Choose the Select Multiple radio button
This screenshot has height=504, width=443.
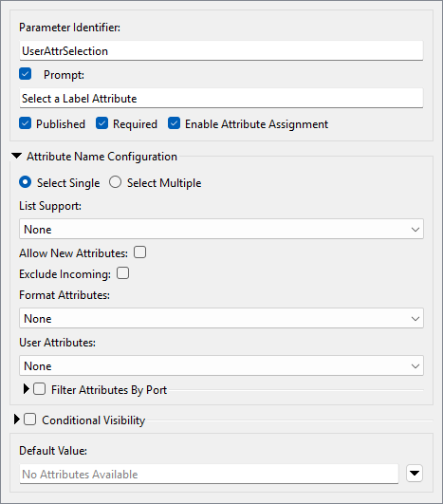tap(115, 182)
